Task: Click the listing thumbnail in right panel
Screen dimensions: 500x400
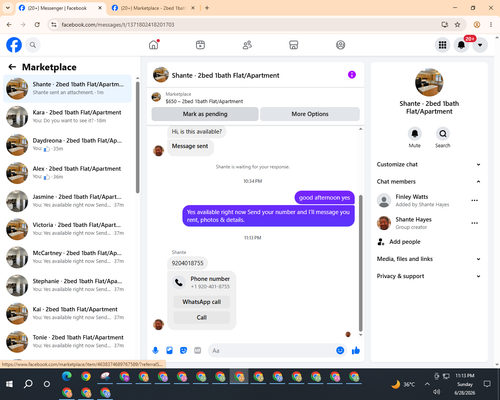Action: [429, 82]
